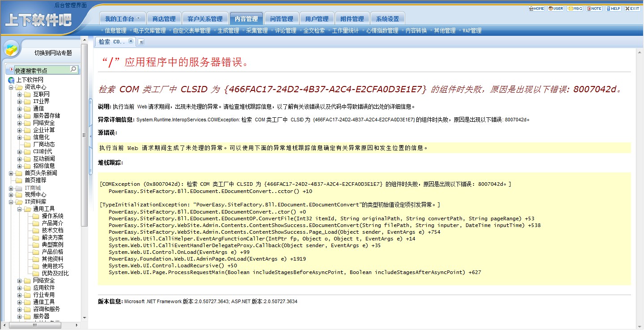Click the new tab plus button

coord(141,42)
